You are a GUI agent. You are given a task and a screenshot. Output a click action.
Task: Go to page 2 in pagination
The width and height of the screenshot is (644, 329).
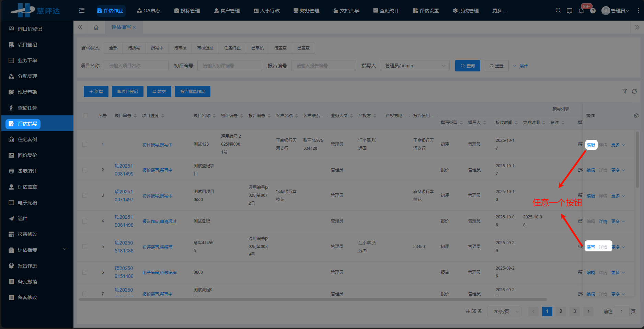561,311
